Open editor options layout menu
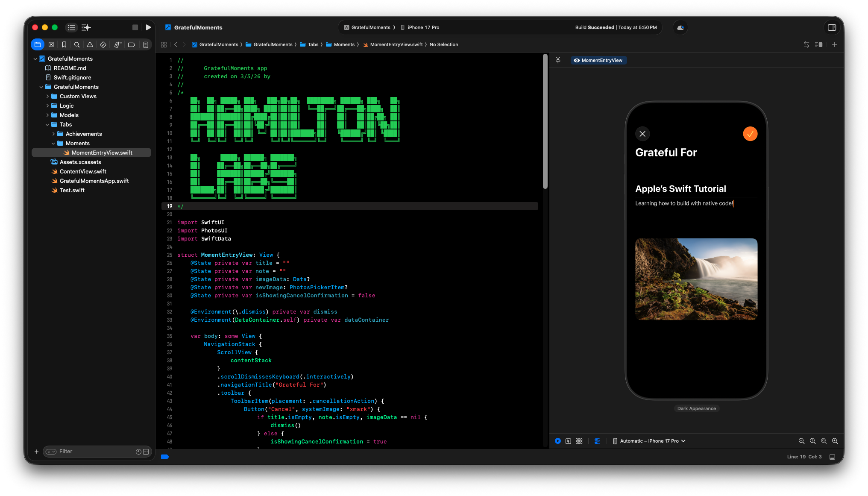Screen dimensions: 868x496 tap(819, 44)
